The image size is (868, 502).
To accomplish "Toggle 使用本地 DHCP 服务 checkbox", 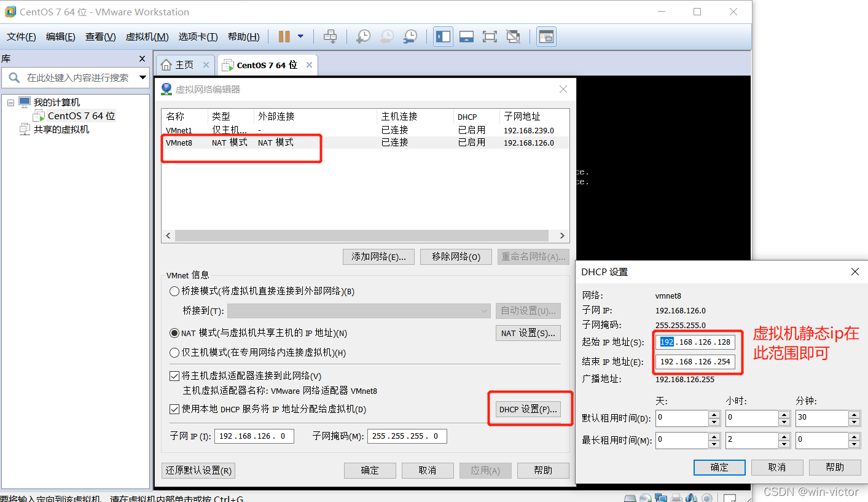I will click(174, 409).
